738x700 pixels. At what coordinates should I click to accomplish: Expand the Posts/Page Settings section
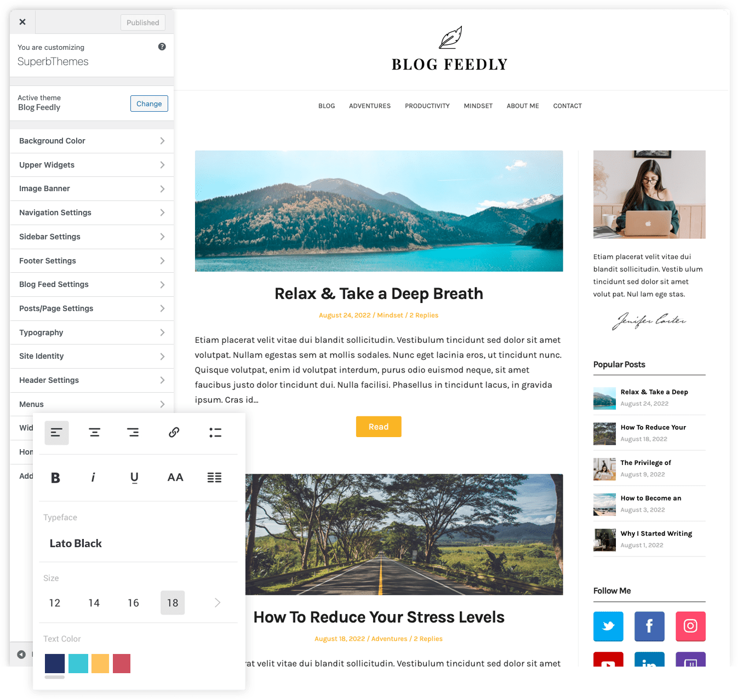(x=92, y=308)
